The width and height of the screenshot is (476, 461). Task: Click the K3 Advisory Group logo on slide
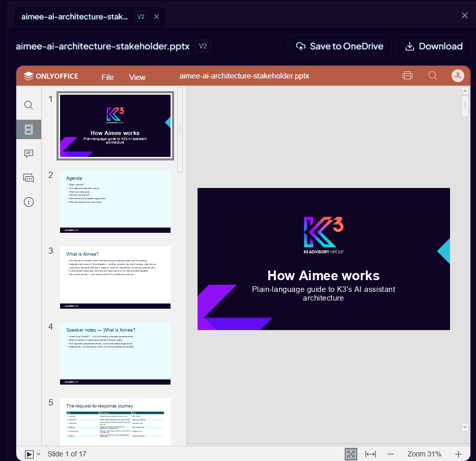point(324,235)
